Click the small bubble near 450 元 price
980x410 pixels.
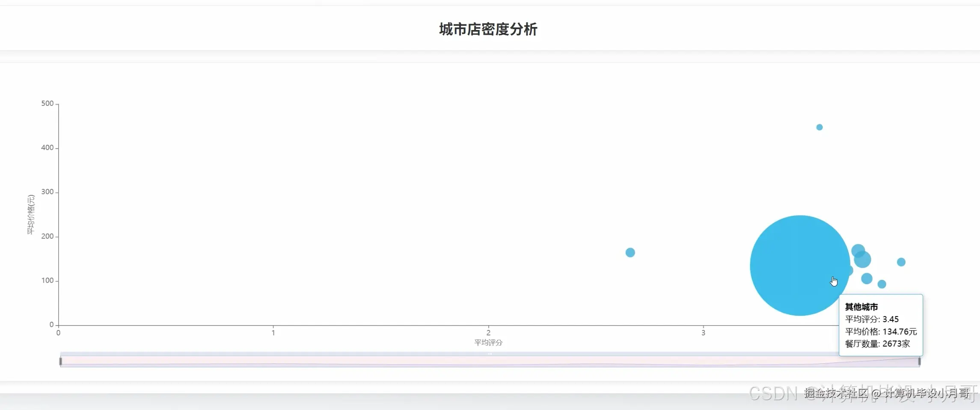819,127
